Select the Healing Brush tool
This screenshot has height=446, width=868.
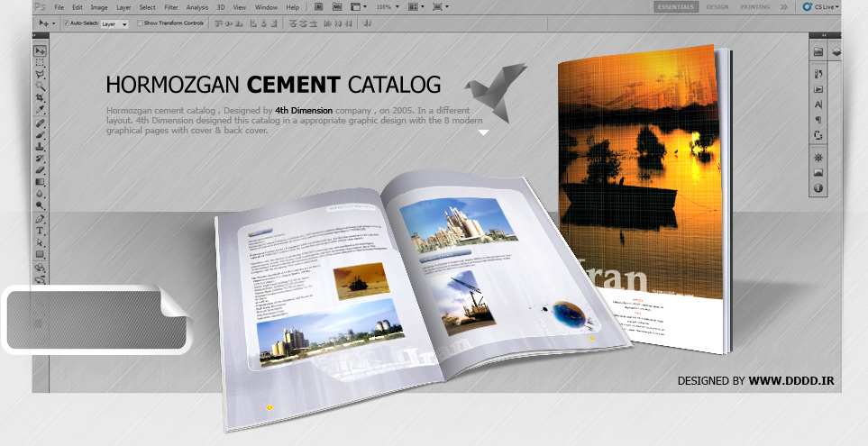pyautogui.click(x=40, y=123)
